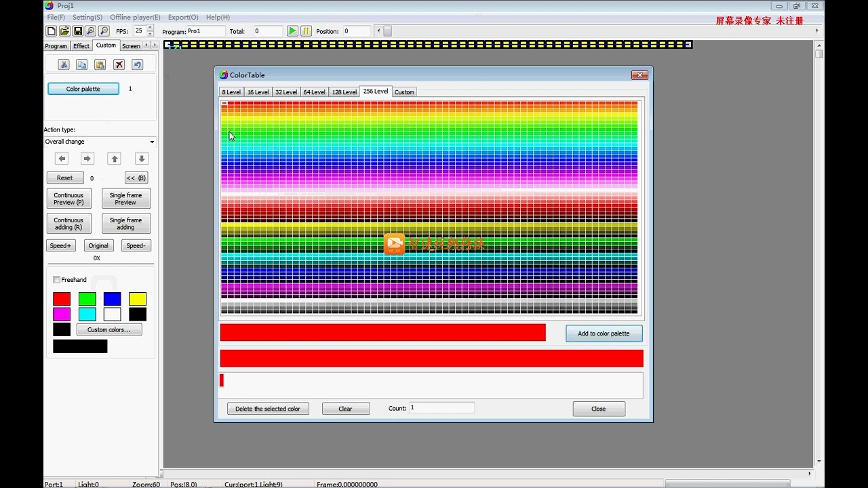Open the File(F) menu
Screen dimensions: 868x488
(x=56, y=17)
